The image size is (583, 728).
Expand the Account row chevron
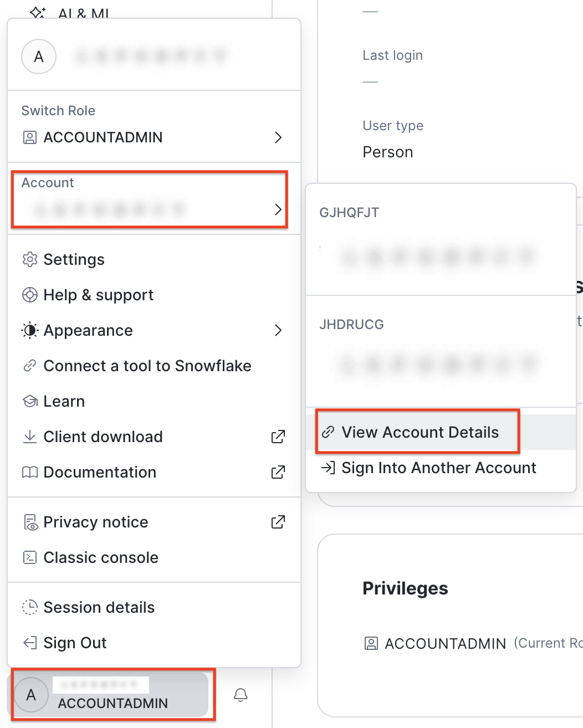click(278, 209)
